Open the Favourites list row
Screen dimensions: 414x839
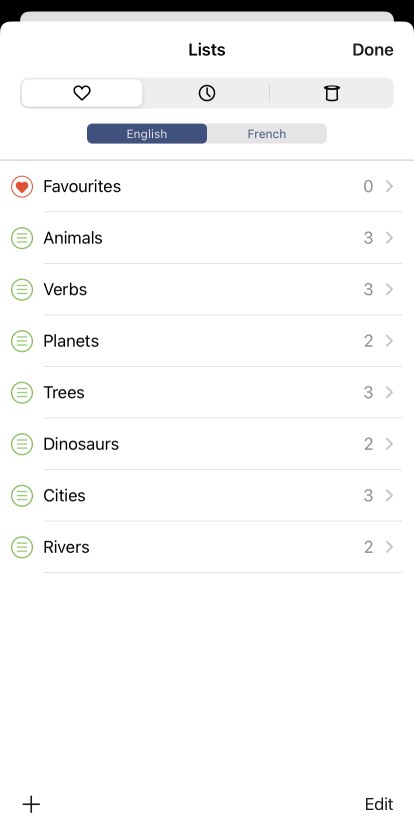click(207, 186)
